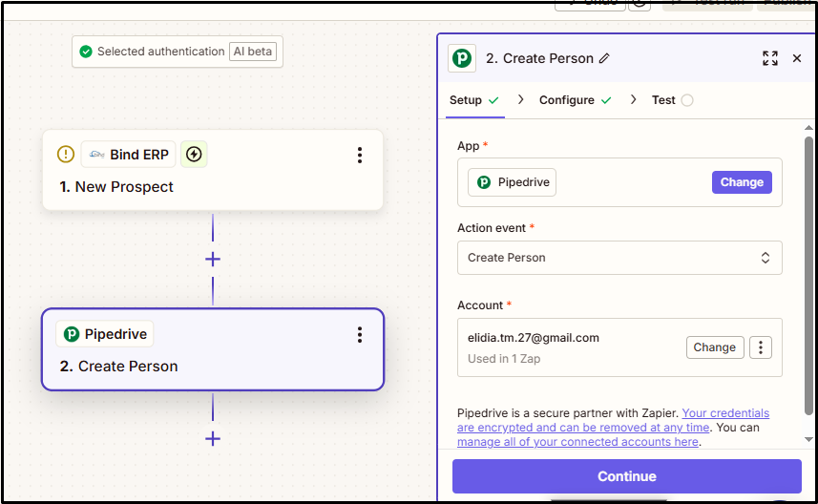
Task: Open three-dot menu on Create Person step
Action: [360, 334]
